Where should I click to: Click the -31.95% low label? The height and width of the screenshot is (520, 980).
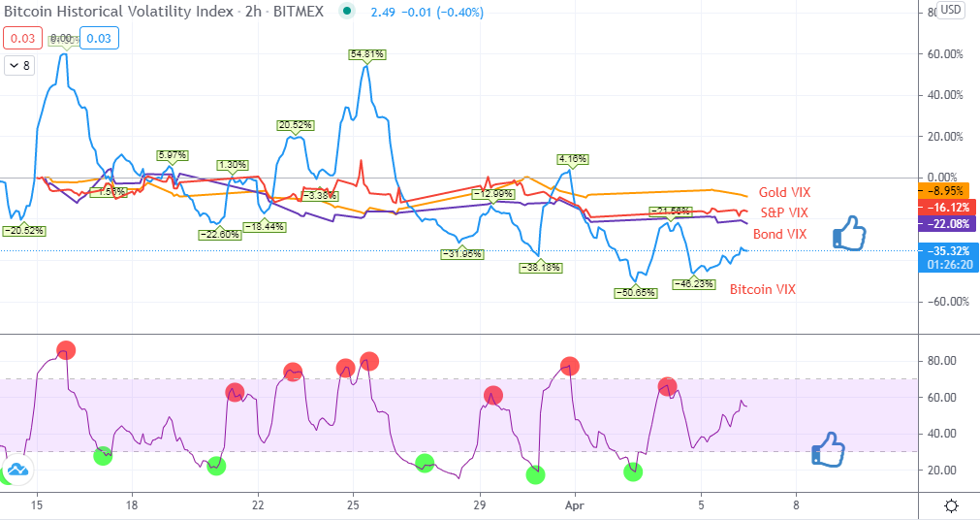click(x=461, y=254)
